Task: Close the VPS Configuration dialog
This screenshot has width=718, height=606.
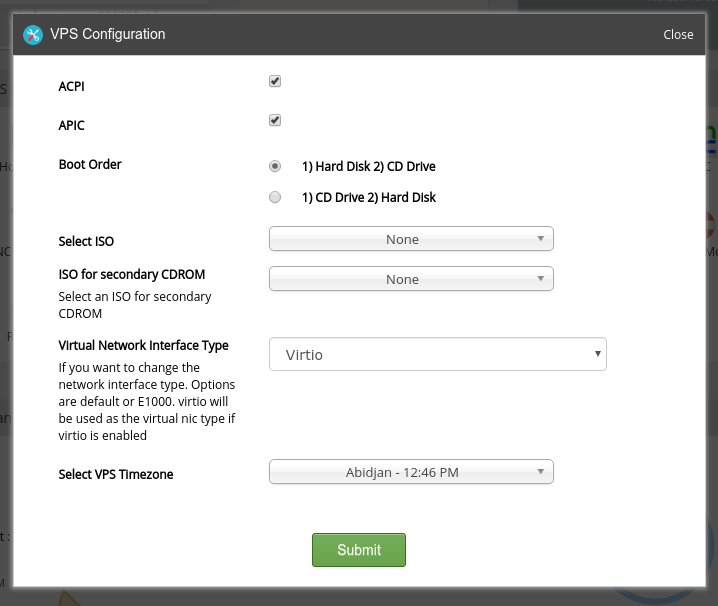Action: click(x=678, y=35)
